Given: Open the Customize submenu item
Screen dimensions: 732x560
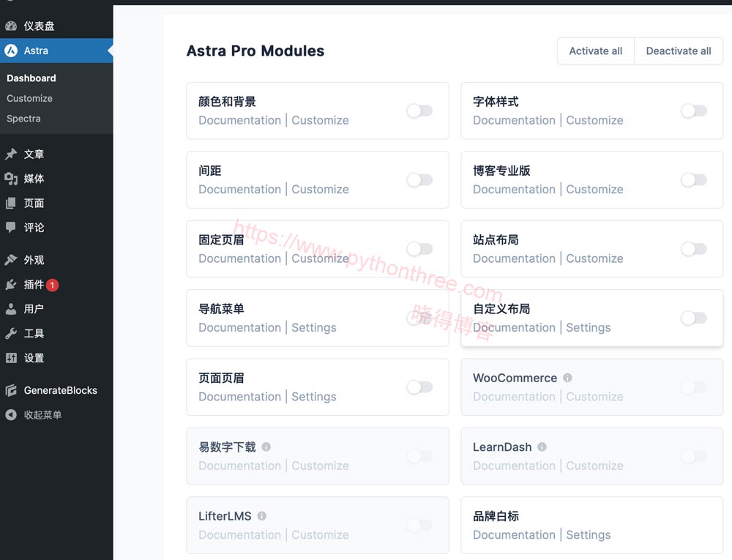Looking at the screenshot, I should tap(29, 99).
